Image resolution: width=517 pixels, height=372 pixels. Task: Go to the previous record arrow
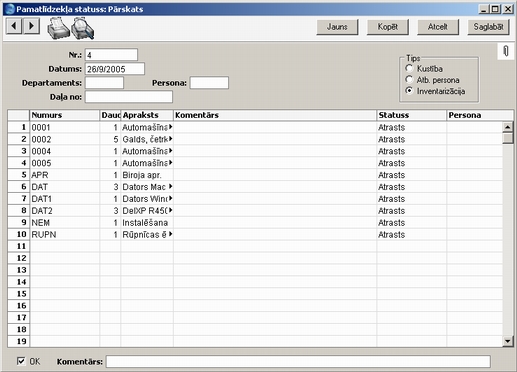pyautogui.click(x=14, y=26)
